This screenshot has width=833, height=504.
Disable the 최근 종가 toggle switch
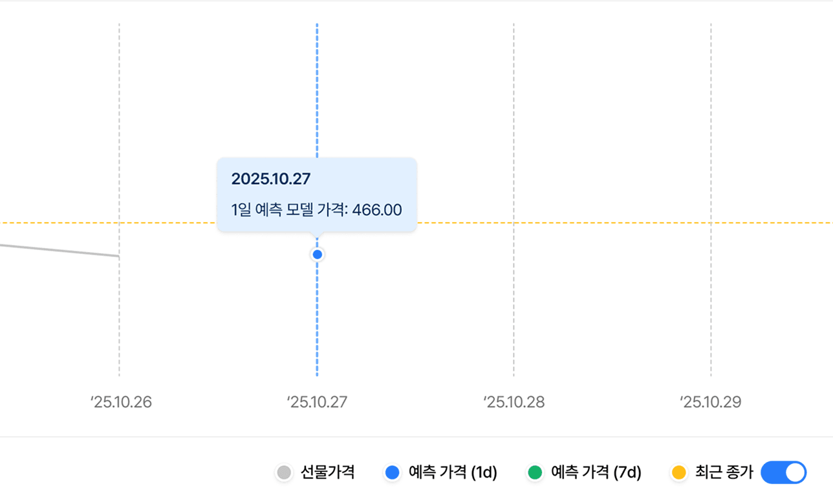[x=783, y=473]
